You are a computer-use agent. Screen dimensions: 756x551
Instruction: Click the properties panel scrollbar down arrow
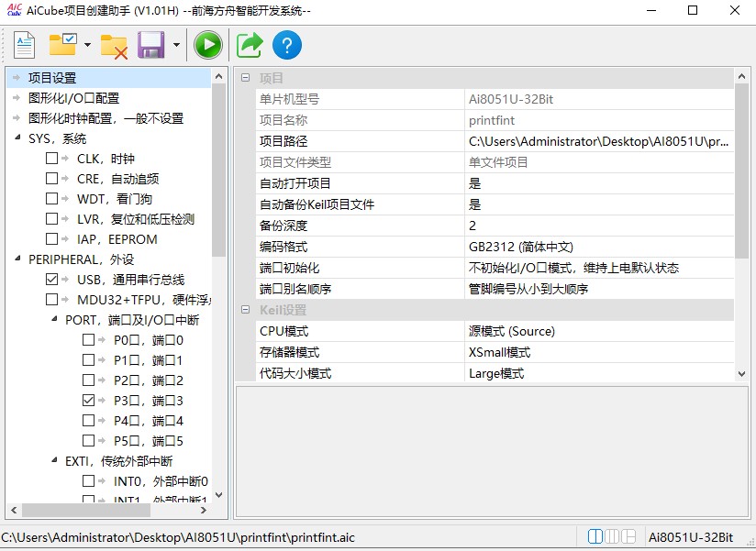click(x=741, y=374)
